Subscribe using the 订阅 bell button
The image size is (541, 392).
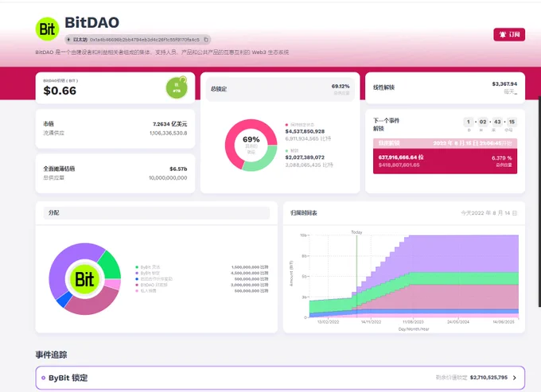(x=509, y=34)
